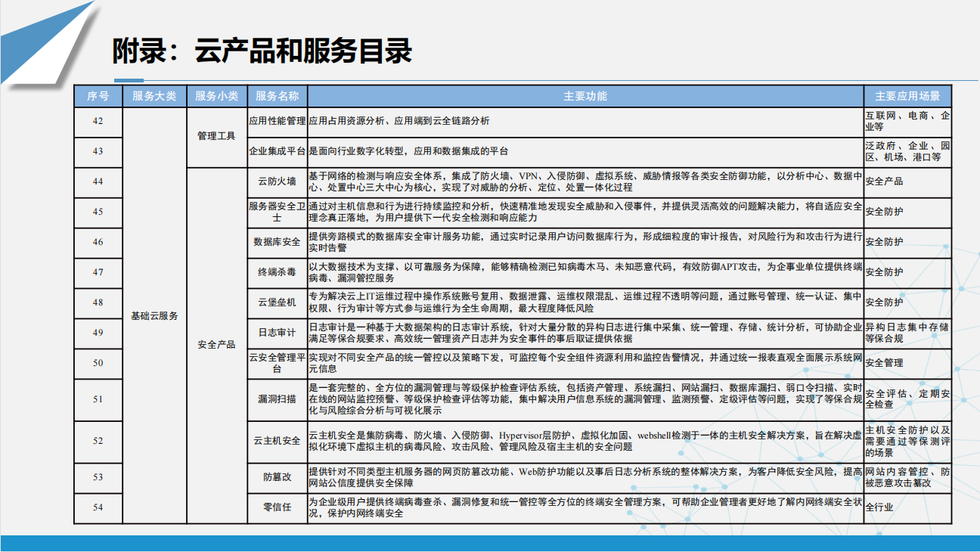Click the 应用性能管理 service name cell

point(277,121)
